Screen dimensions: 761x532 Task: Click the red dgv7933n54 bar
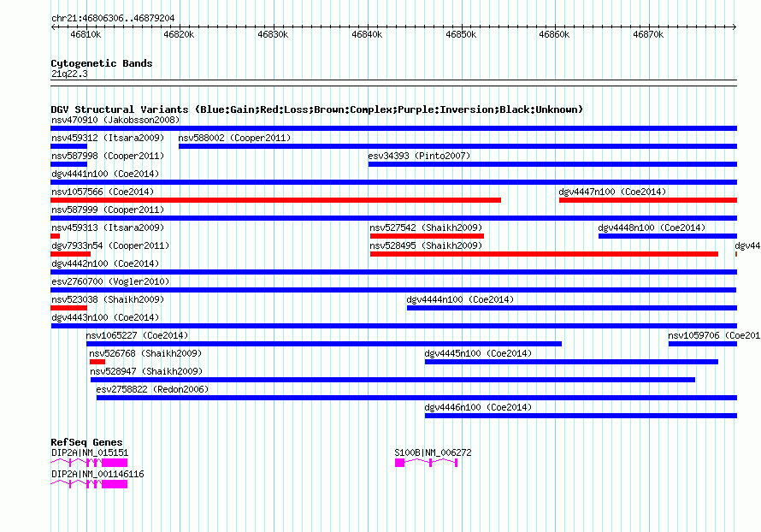(x=70, y=254)
